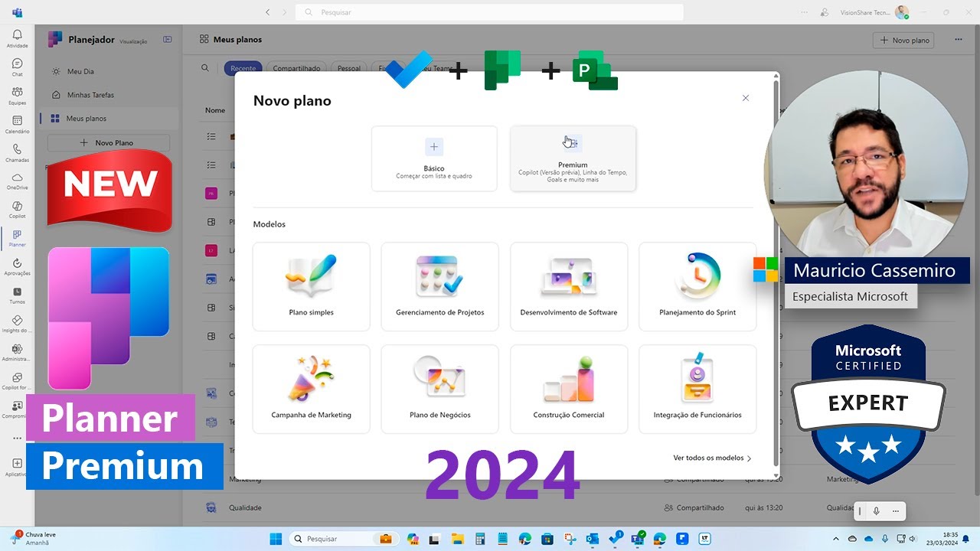Select the Planejamento do Sprint template

coord(697,286)
